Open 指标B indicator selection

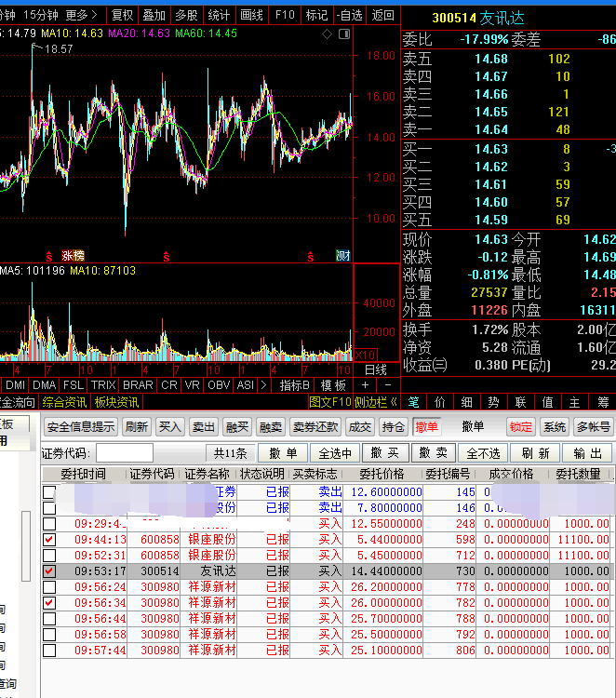pos(294,385)
